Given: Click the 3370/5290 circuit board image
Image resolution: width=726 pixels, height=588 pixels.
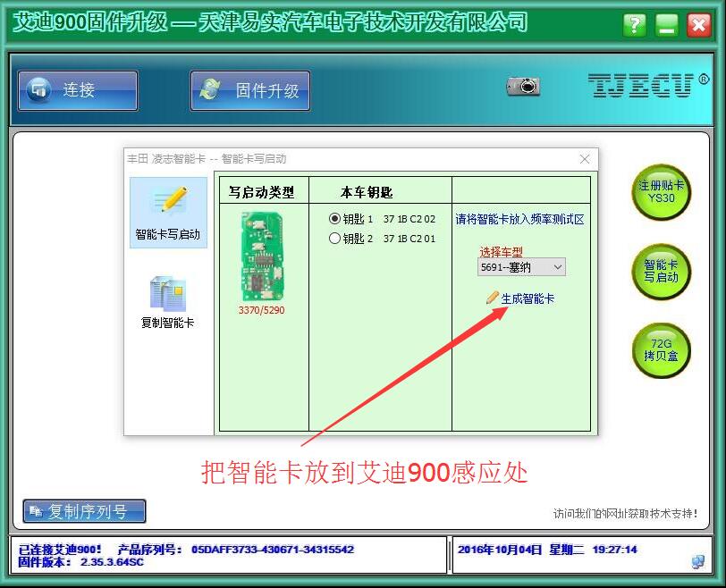Looking at the screenshot, I should [262, 256].
